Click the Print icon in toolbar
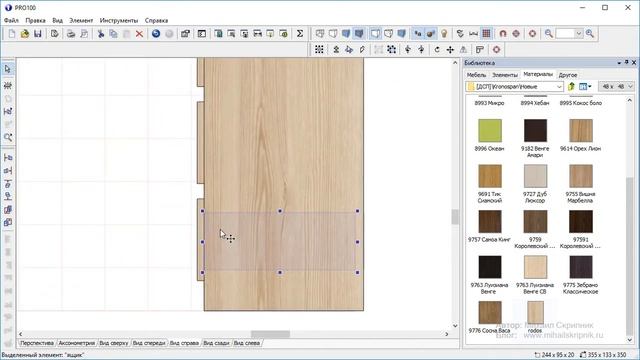 pyautogui.click(x=71, y=34)
